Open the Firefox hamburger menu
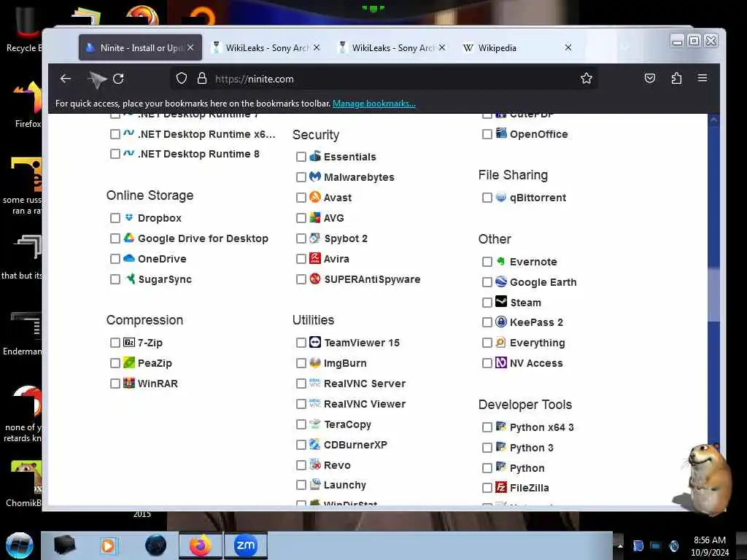The width and height of the screenshot is (747, 560). (x=703, y=77)
